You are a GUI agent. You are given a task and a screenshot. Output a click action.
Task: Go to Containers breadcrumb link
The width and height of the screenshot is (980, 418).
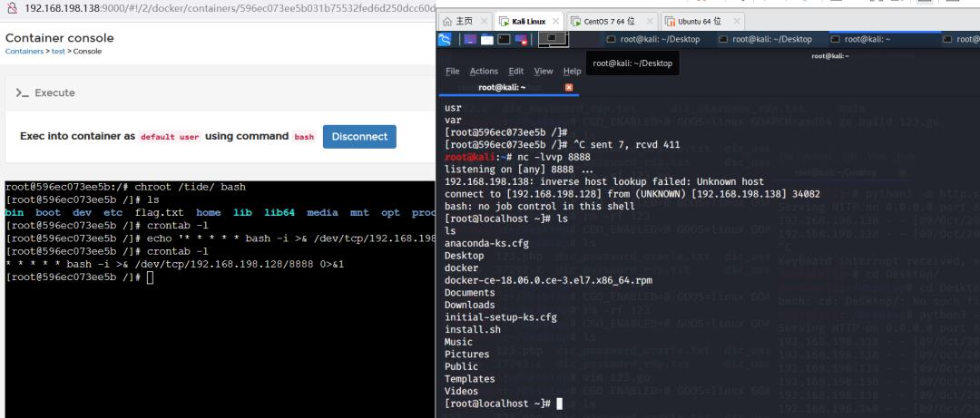[25, 52]
